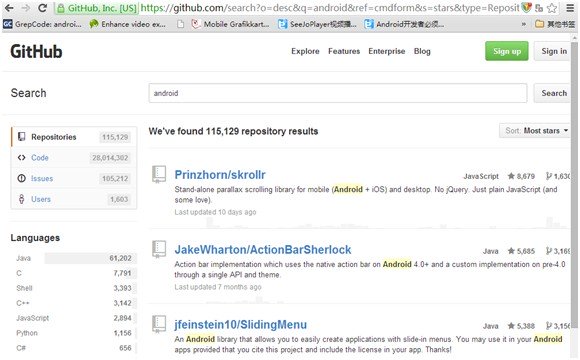Open the Explore nav item
This screenshot has width=580, height=360.
[305, 51]
